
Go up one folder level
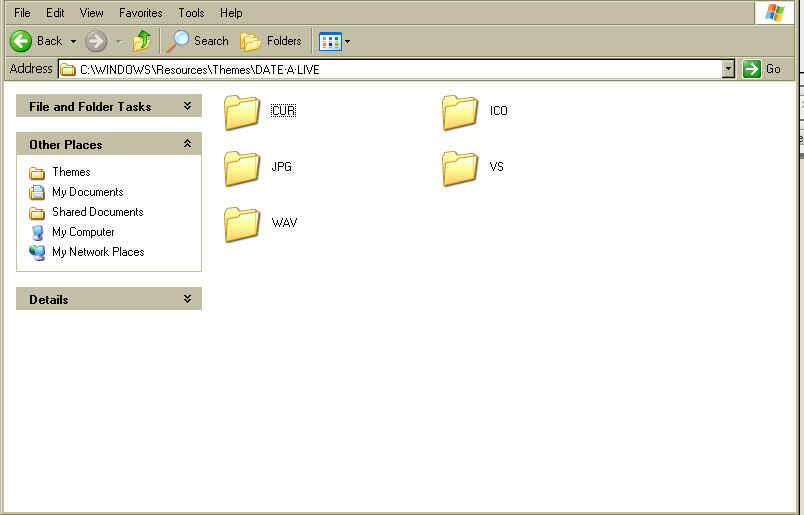[x=142, y=41]
